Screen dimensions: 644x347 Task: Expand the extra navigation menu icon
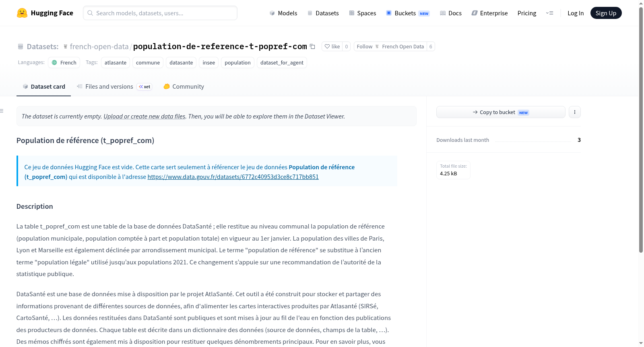pos(549,13)
